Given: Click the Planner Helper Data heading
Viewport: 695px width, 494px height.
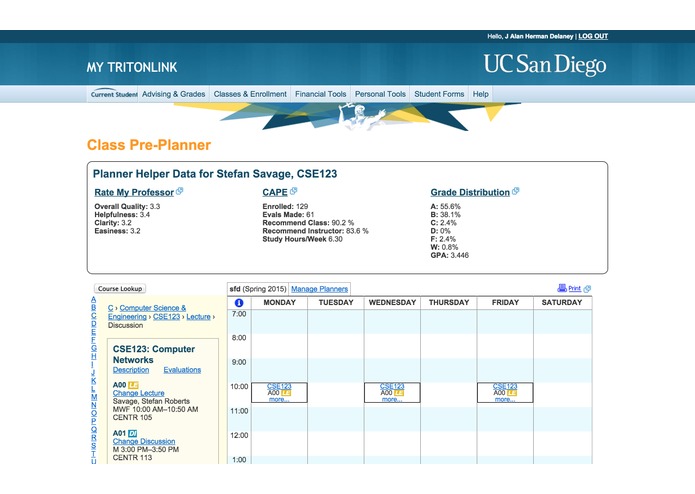Looking at the screenshot, I should pyautogui.click(x=215, y=174).
